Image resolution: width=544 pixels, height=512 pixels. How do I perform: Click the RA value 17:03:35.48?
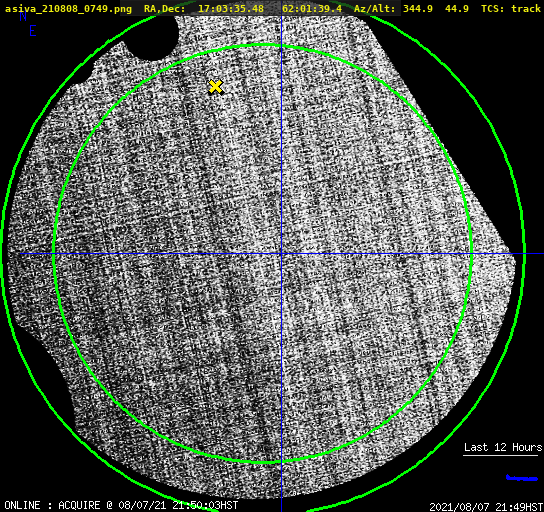[x=231, y=9]
